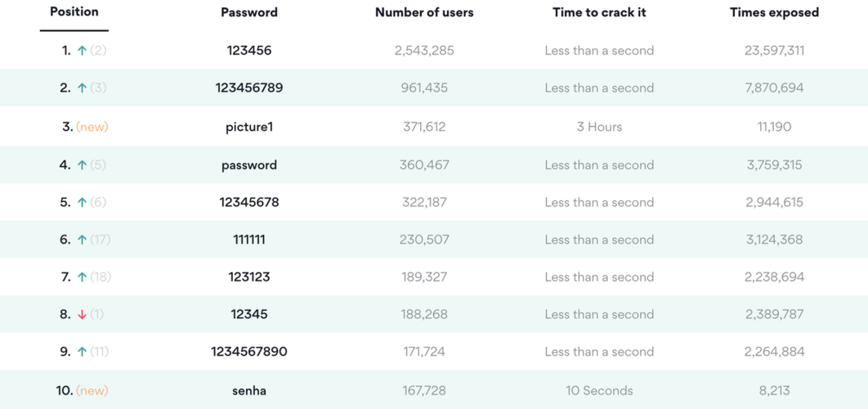
Task: Click the up arrow in the 1234567890 row
Action: [x=82, y=352]
